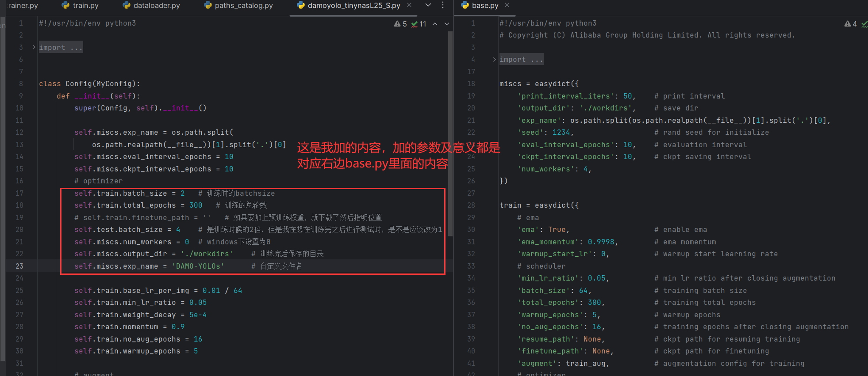The width and height of the screenshot is (868, 376).
Task: Click on 'class Config(MyConfig):' line
Action: coord(89,84)
